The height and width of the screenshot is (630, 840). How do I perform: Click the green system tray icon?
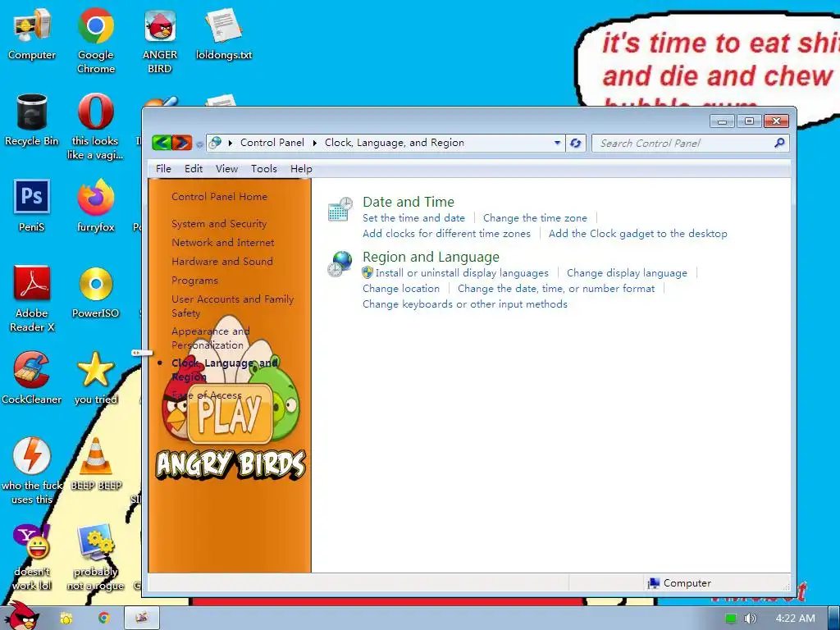(x=731, y=619)
